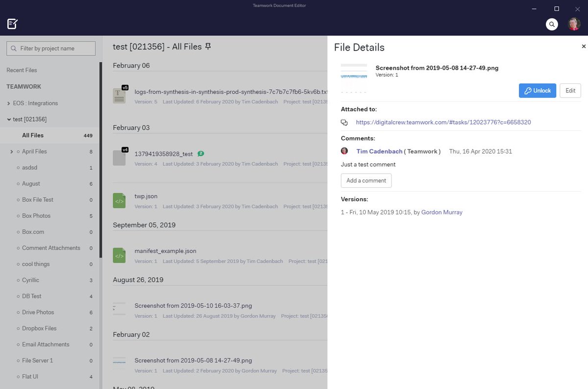Screen dimensions: 588x389
Task: Click the code file icon for twp.json
Action: [x=119, y=200]
